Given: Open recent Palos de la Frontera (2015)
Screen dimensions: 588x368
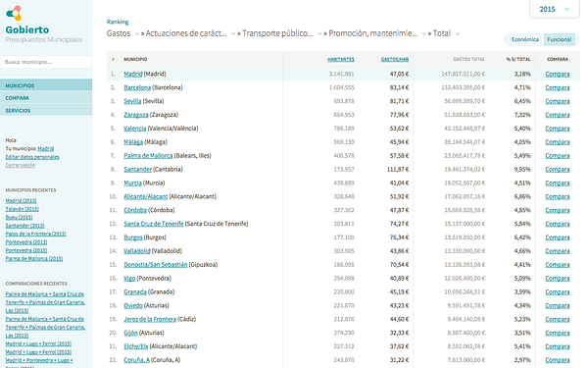Looking at the screenshot, I should tap(35, 234).
